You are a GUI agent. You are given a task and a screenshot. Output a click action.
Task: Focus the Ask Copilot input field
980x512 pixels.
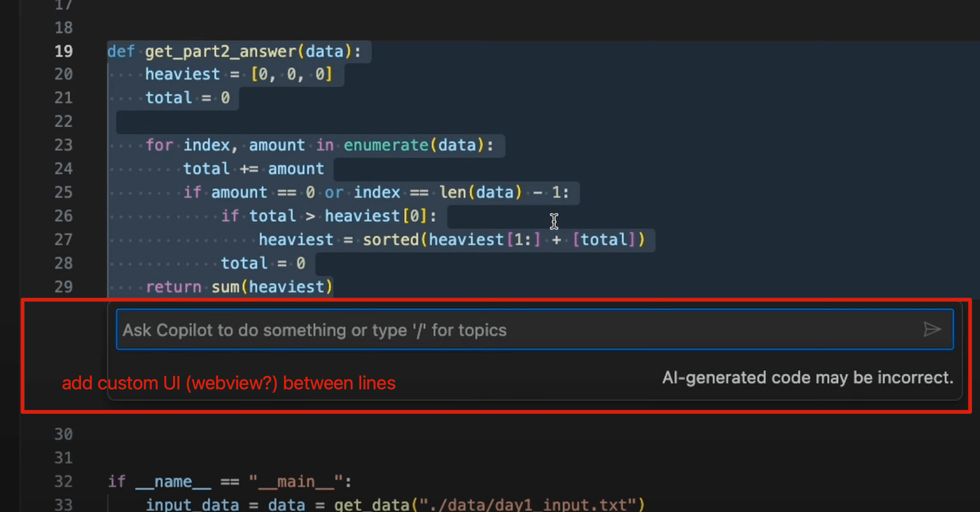pos(515,329)
